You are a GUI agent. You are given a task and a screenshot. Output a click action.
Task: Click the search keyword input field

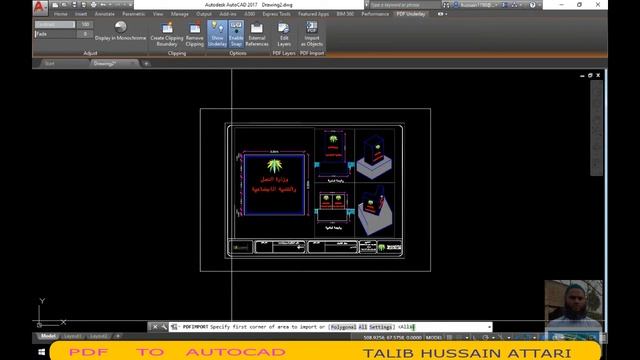click(405, 5)
